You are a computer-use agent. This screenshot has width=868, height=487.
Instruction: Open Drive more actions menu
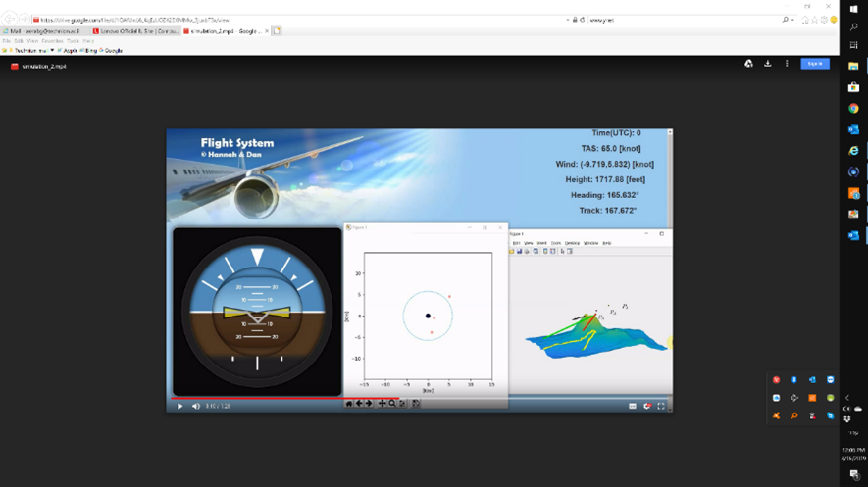pos(787,64)
